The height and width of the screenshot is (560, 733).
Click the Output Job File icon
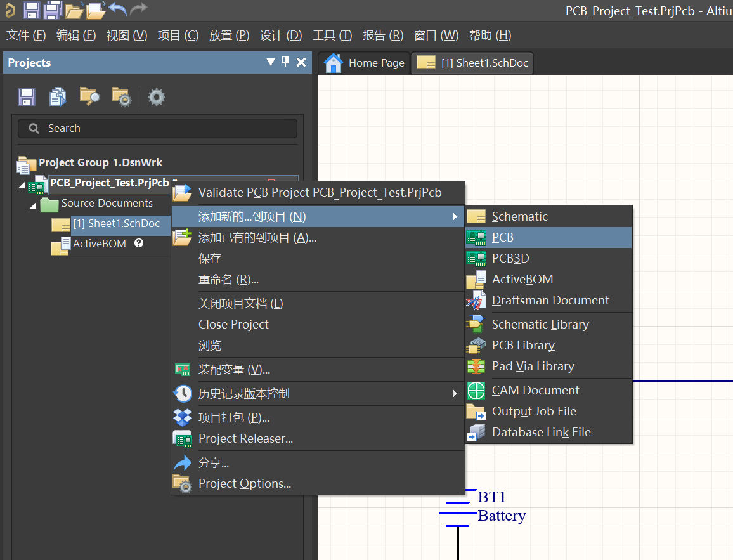(476, 412)
